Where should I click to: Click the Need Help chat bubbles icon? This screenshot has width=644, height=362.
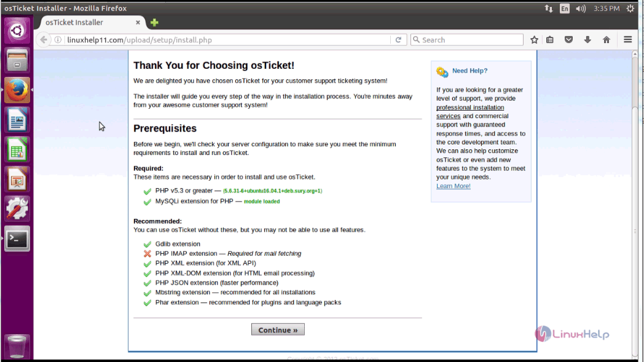point(442,72)
